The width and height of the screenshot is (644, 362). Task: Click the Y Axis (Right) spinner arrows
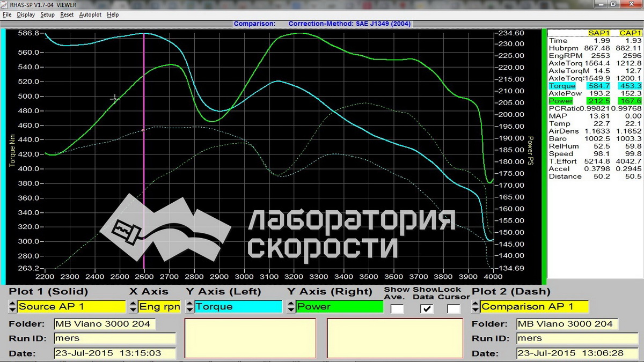point(291,307)
